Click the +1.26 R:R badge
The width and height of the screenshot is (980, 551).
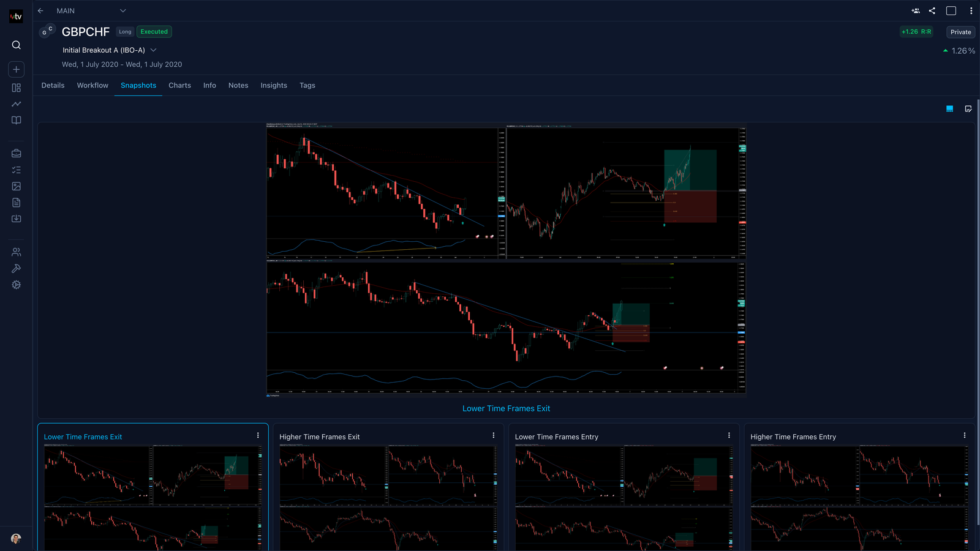click(916, 32)
